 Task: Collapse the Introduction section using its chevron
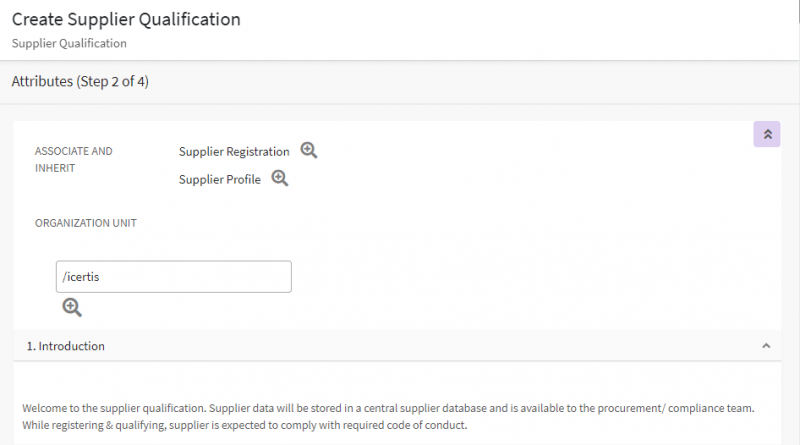766,346
